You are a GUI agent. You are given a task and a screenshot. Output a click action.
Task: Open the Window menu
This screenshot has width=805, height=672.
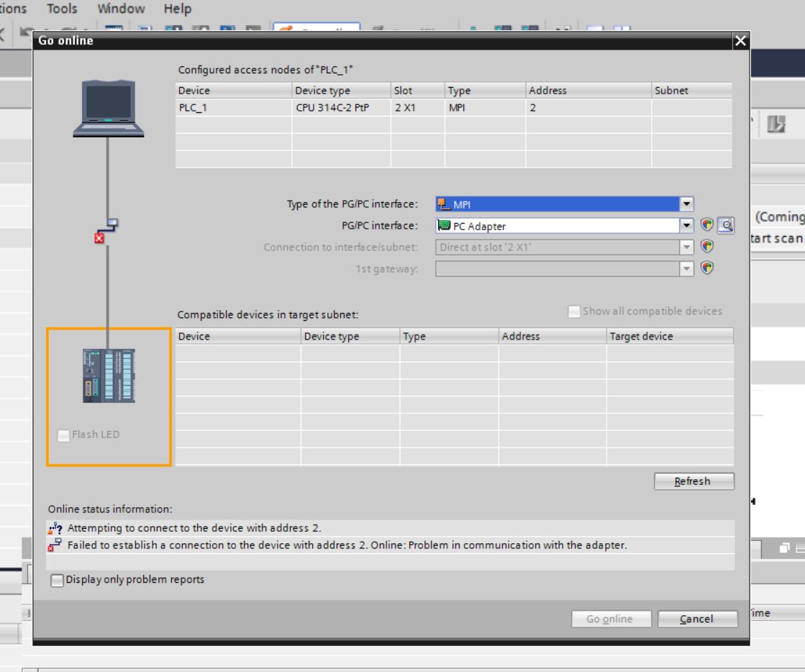(121, 9)
